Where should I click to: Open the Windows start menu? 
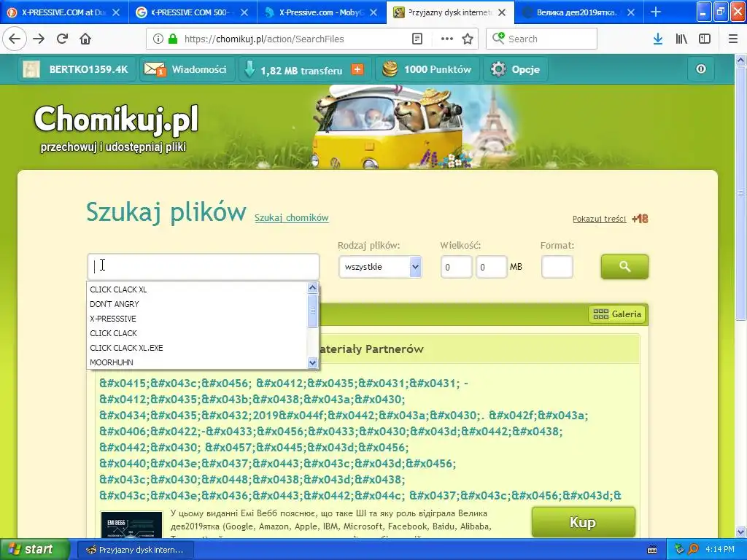point(35,550)
